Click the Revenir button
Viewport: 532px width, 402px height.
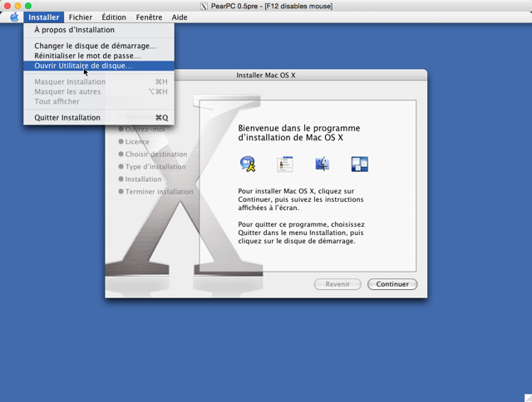(x=337, y=284)
